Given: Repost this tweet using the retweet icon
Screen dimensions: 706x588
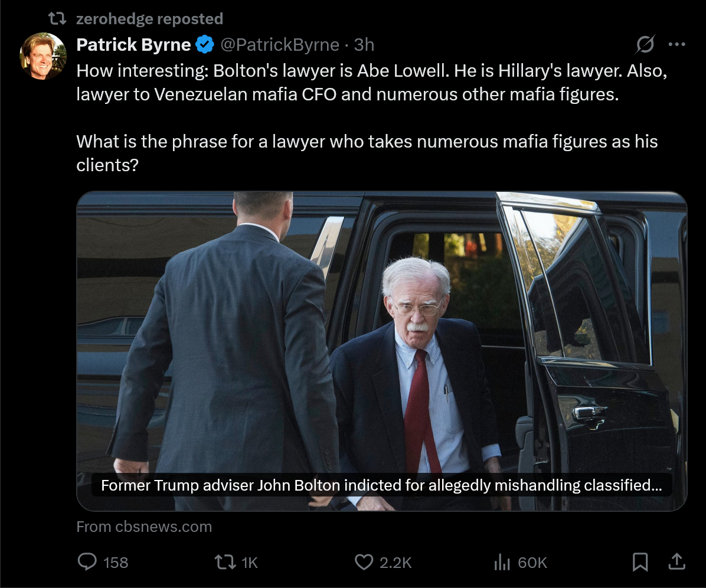Looking at the screenshot, I should point(224,561).
